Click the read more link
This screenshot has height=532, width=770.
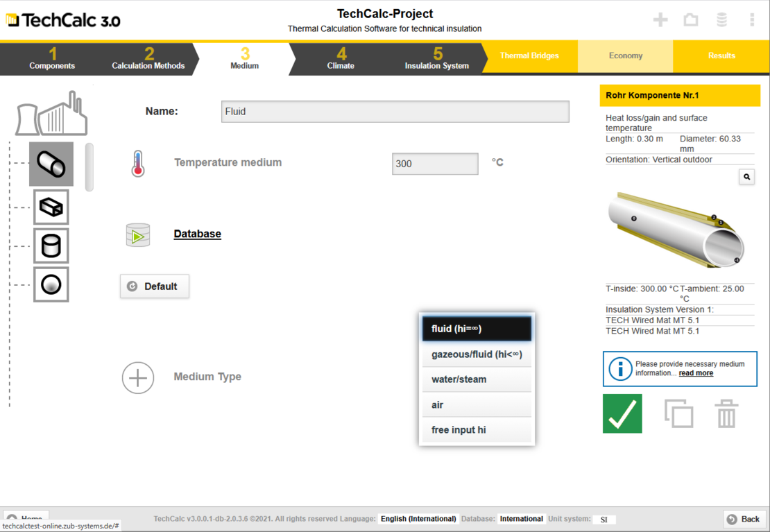[696, 373]
